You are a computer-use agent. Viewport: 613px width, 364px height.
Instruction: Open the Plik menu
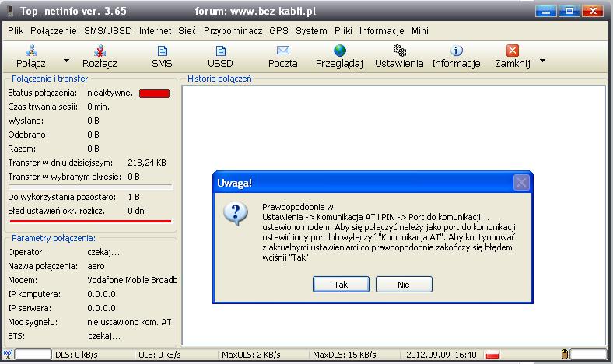[16, 31]
